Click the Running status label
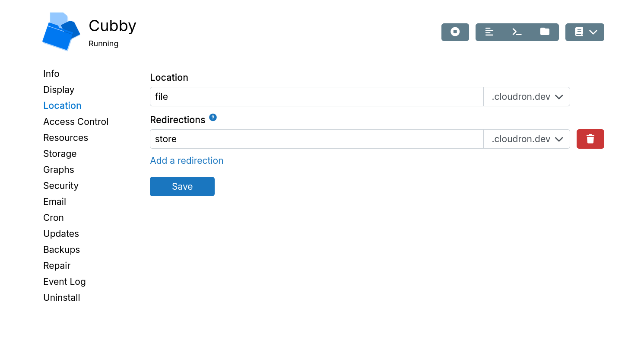 pos(103,43)
